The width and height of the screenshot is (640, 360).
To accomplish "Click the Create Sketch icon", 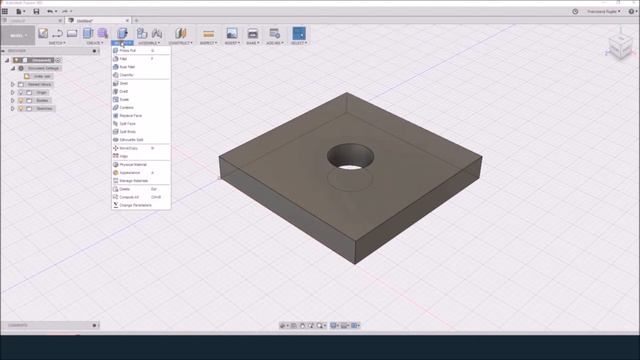I will coord(43,33).
